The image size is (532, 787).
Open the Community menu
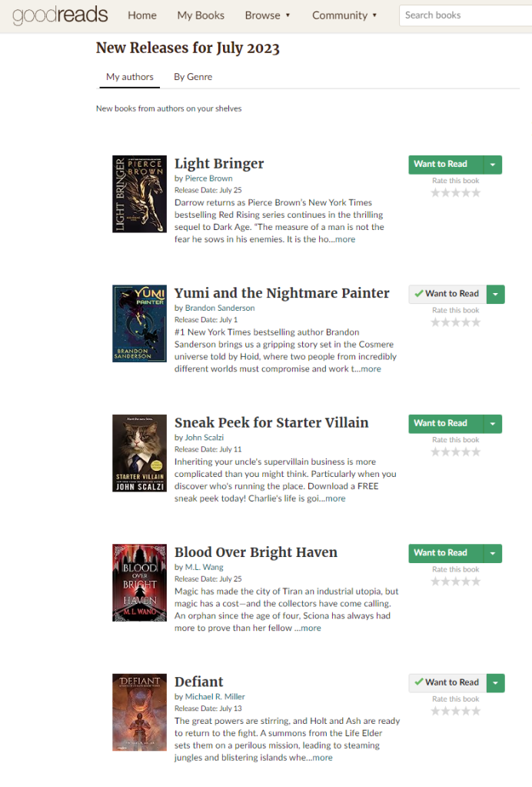(x=344, y=15)
